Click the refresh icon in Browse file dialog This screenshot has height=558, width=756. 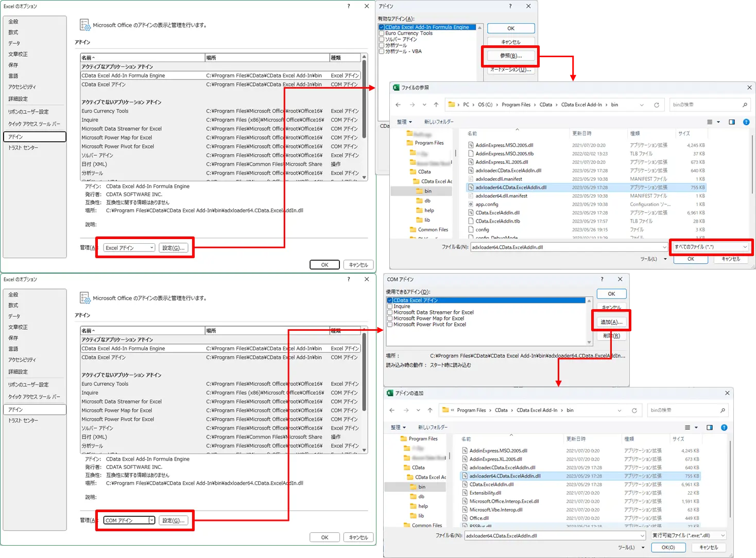point(657,105)
